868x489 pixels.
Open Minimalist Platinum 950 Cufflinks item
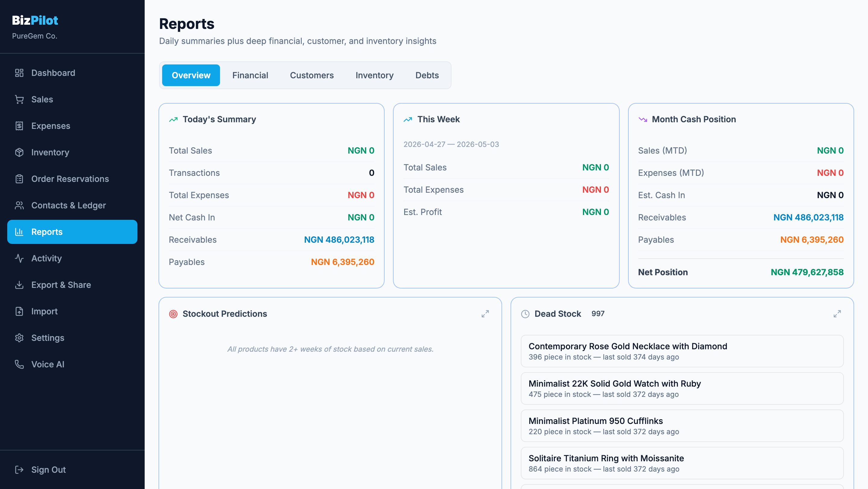click(x=682, y=426)
